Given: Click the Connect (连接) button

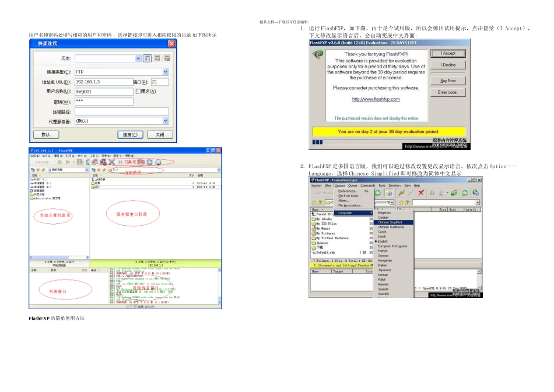Looking at the screenshot, I should (130, 135).
